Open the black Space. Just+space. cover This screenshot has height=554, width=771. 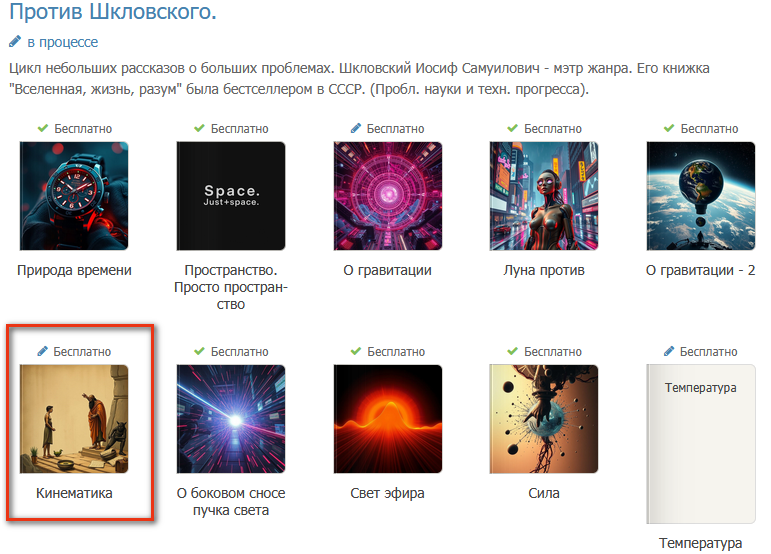point(231,196)
